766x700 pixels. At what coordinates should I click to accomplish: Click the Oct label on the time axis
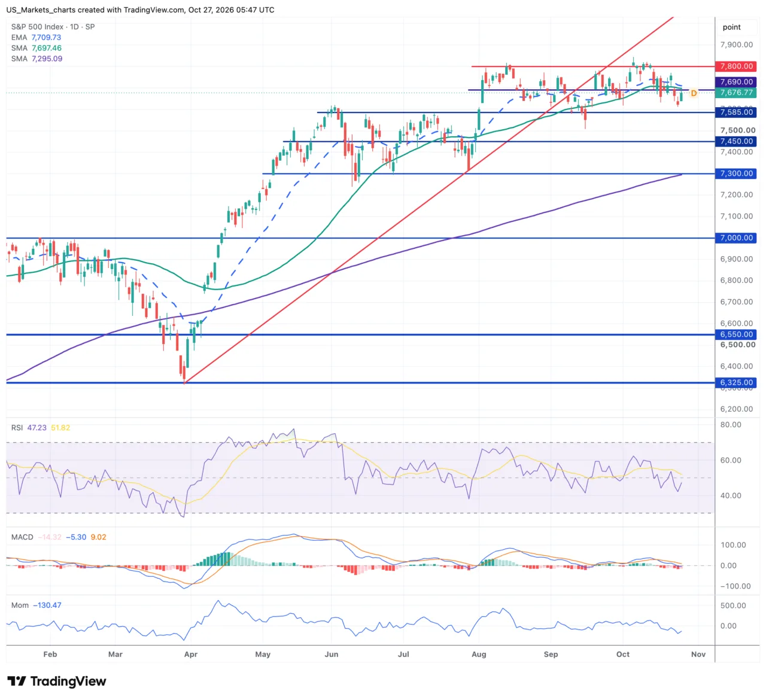(623, 655)
